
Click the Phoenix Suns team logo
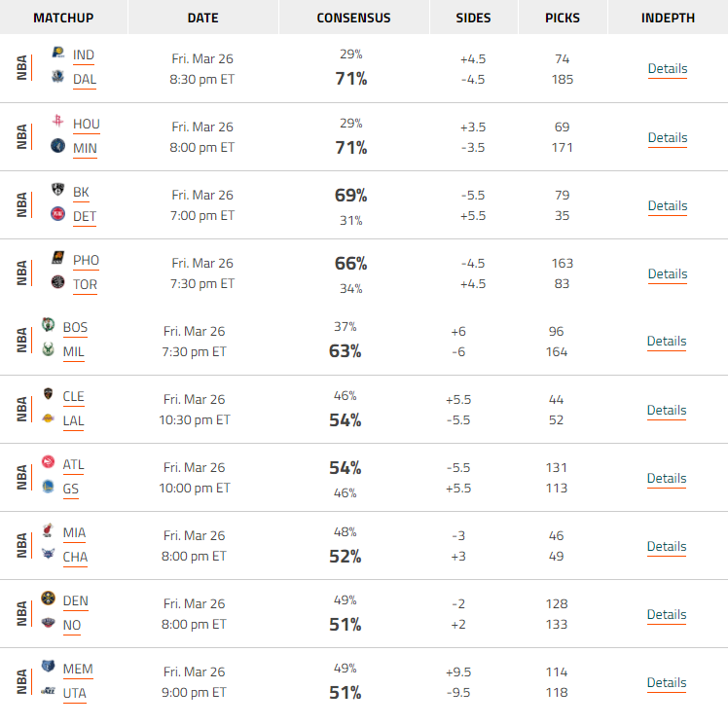[x=58, y=258]
